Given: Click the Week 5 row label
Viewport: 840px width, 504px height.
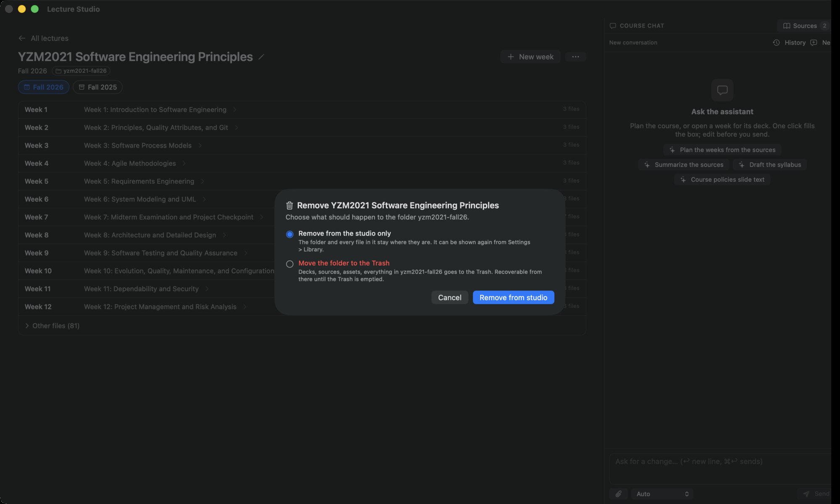Looking at the screenshot, I should 37,181.
